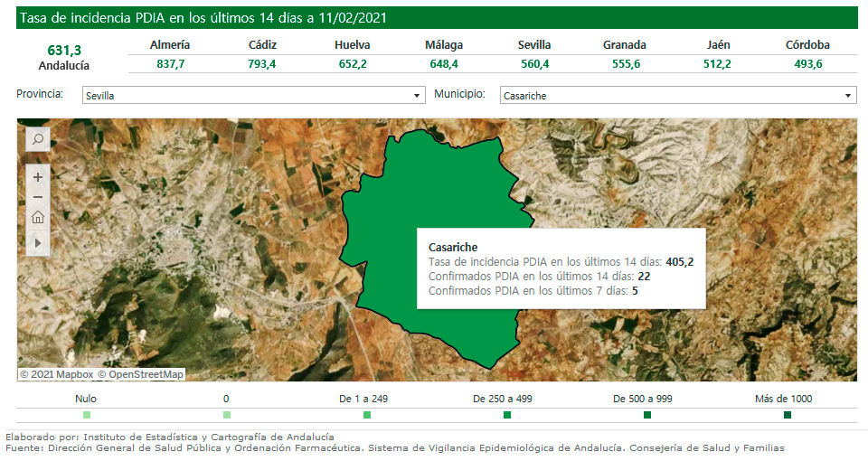
Task: Zoom in on the map with plus
Action: tap(38, 177)
